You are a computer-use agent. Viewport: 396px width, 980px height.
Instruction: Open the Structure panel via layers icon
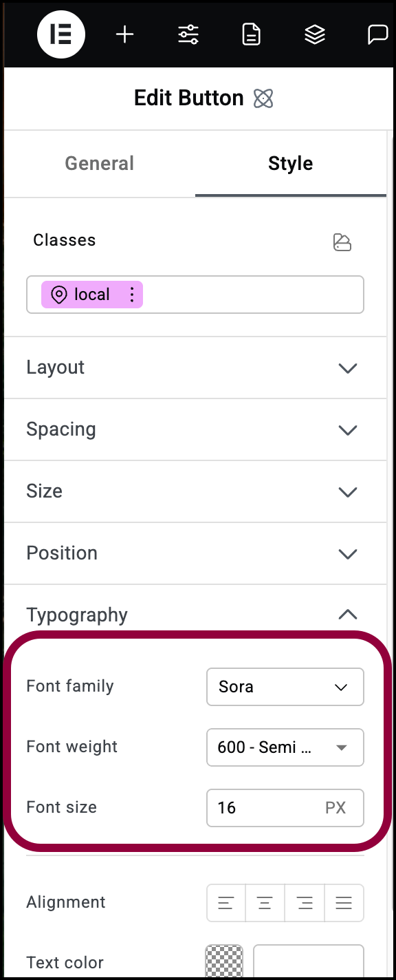(315, 34)
